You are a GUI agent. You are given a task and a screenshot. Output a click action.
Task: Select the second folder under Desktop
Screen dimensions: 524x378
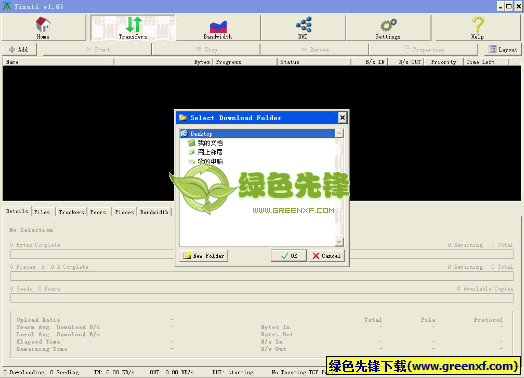(x=206, y=152)
